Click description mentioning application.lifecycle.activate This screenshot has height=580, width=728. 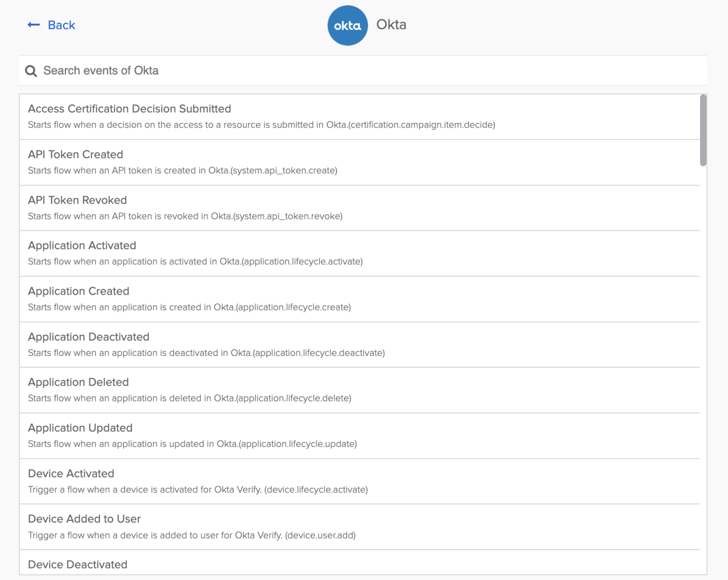pyautogui.click(x=195, y=262)
